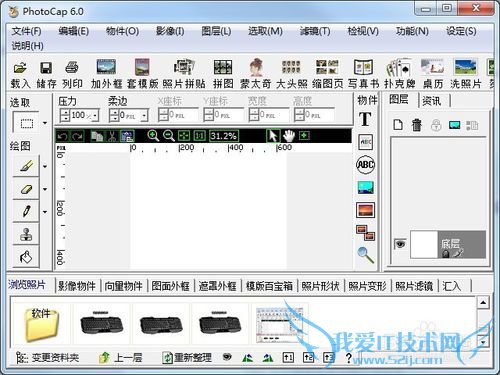The image size is (500, 375).
Task: Open the 图层(L) layer menu
Action: click(x=216, y=31)
